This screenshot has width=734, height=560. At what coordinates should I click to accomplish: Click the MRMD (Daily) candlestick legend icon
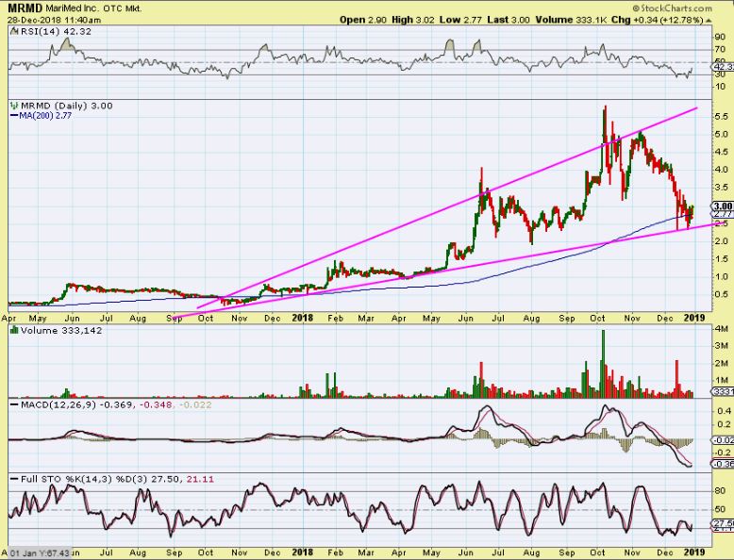(14, 106)
